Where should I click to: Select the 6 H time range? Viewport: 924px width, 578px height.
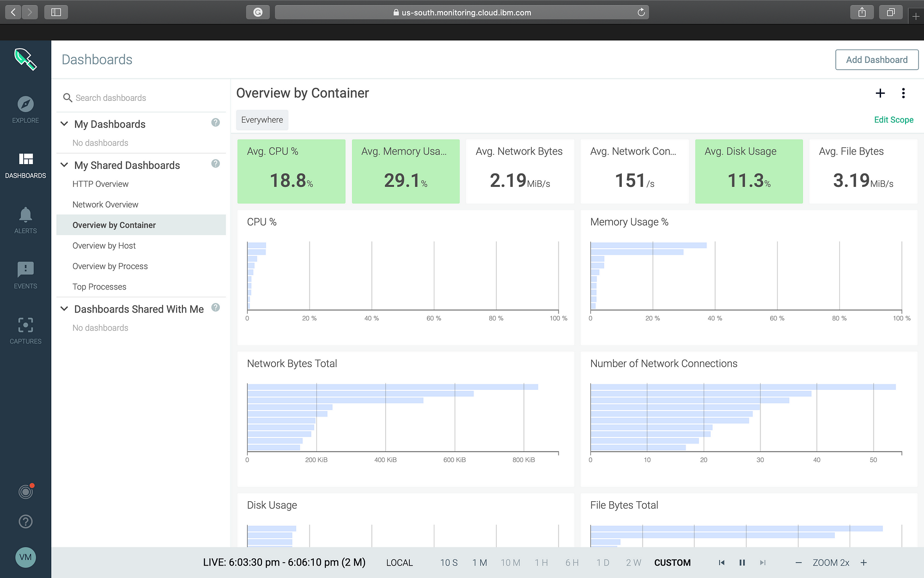572,563
